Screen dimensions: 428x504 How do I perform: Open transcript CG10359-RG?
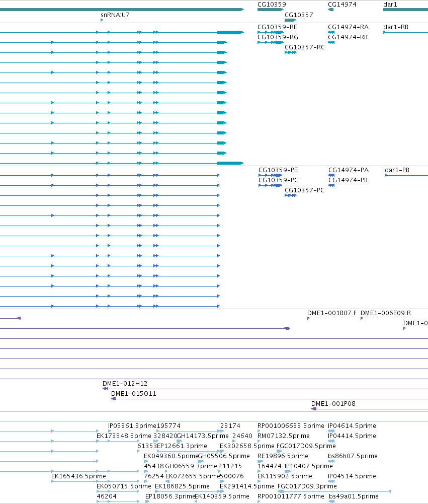[x=278, y=37]
